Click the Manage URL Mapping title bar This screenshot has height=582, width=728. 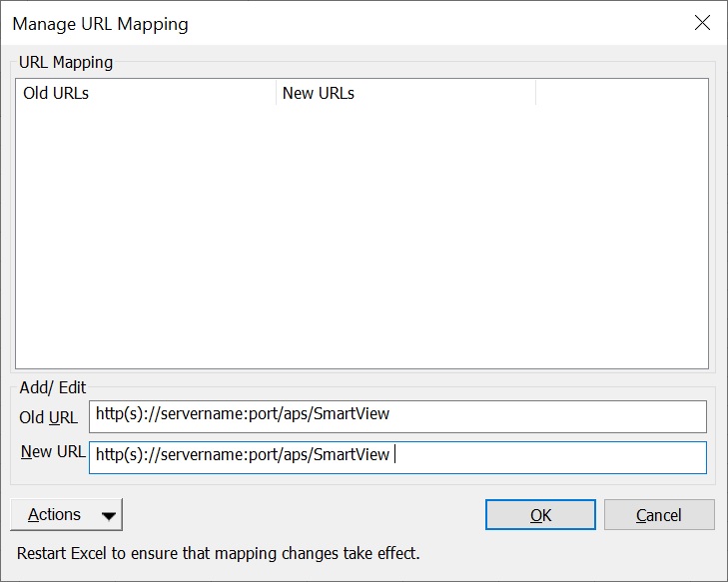(x=300, y=23)
